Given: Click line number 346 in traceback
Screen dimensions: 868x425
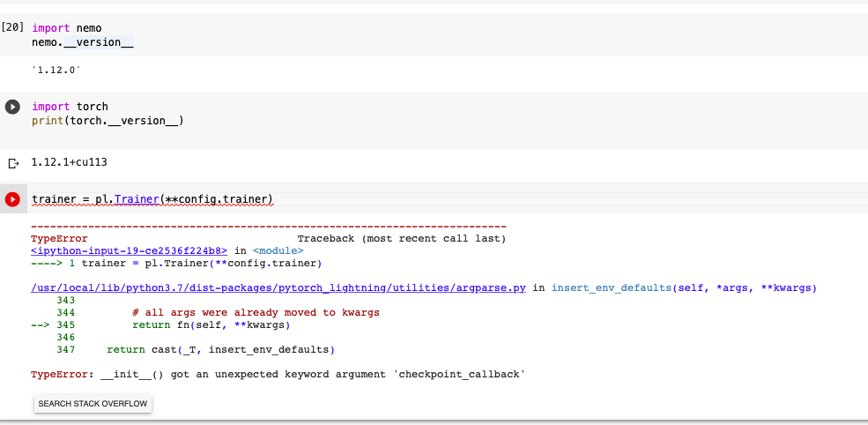Looking at the screenshot, I should point(66,338).
